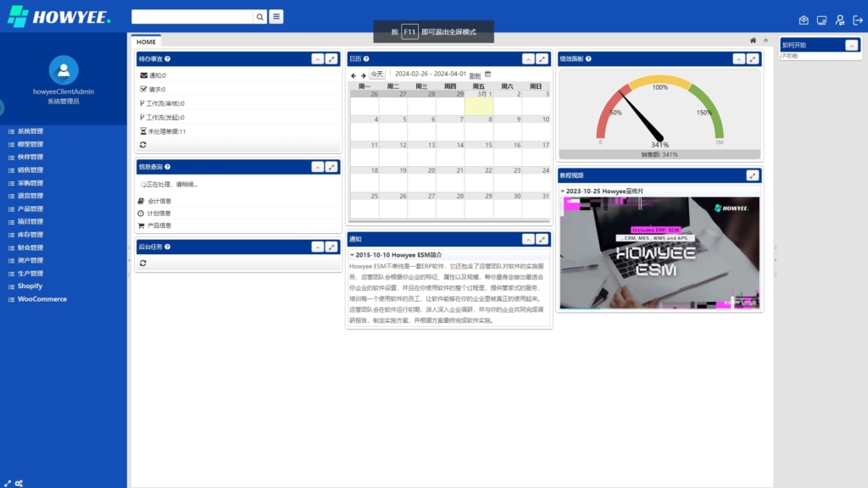Screen dimensions: 868x488
Task: Maximize the 日历 calendar panel
Action: 542,58
